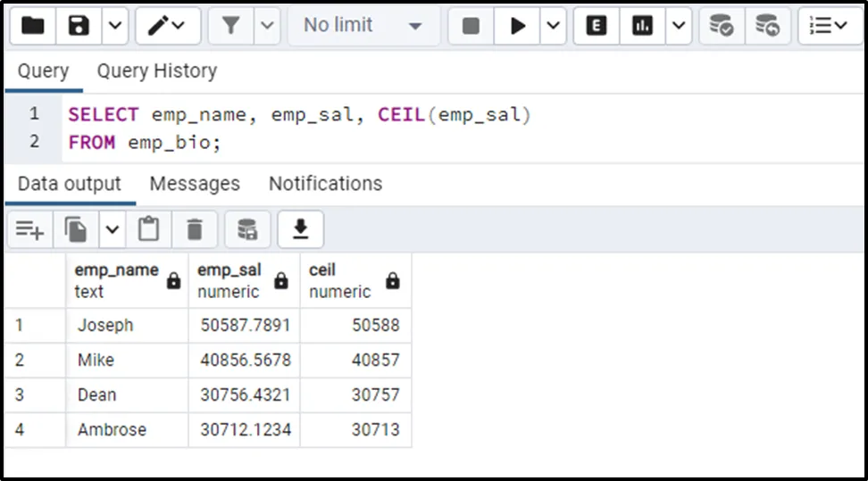Download results as file

[301, 230]
